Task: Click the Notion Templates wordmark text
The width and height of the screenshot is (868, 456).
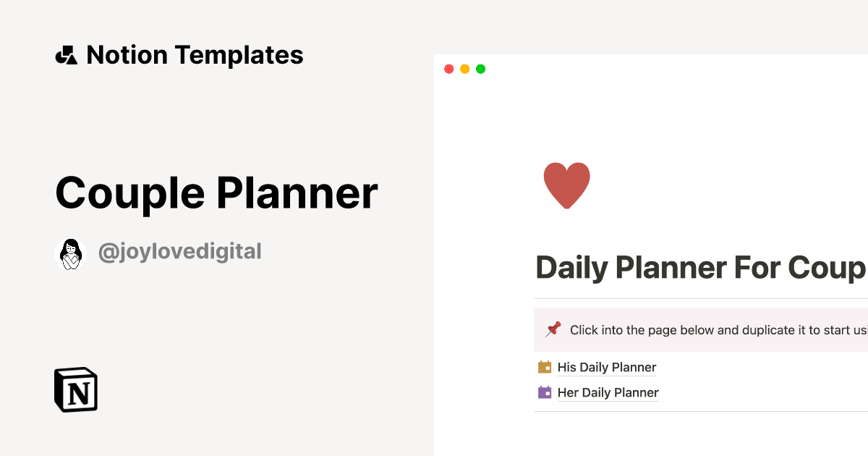Action: pos(194,54)
